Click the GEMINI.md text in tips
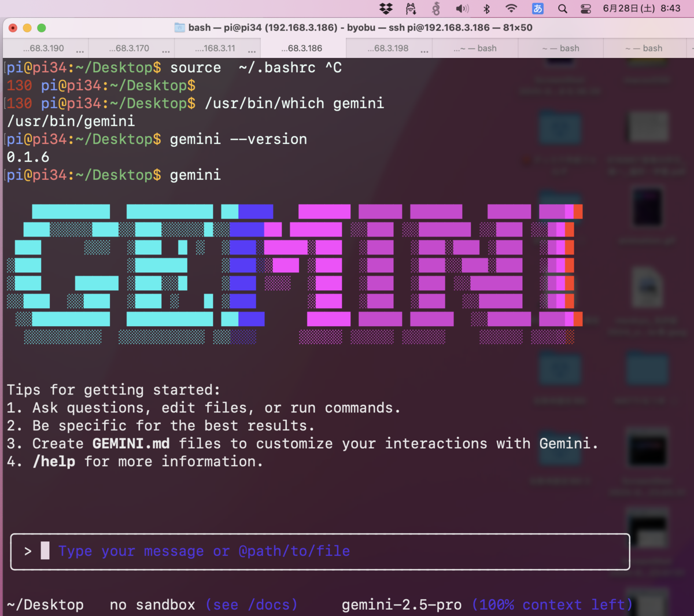The width and height of the screenshot is (694, 616). (x=131, y=444)
